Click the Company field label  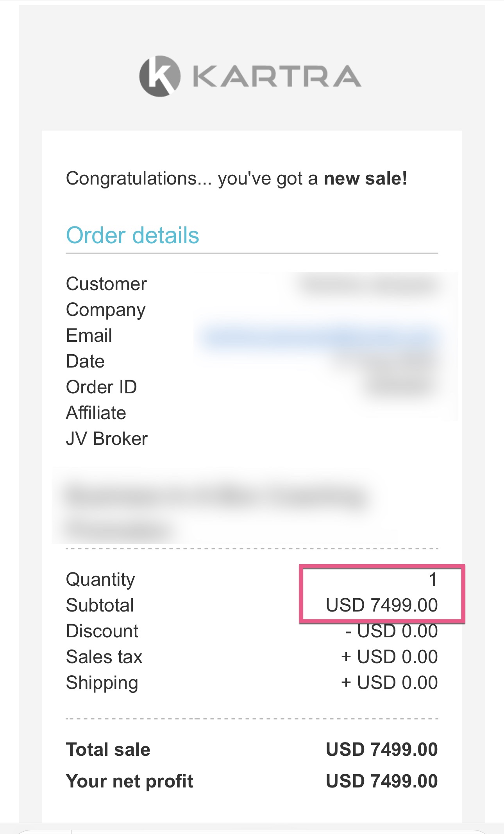tap(105, 310)
